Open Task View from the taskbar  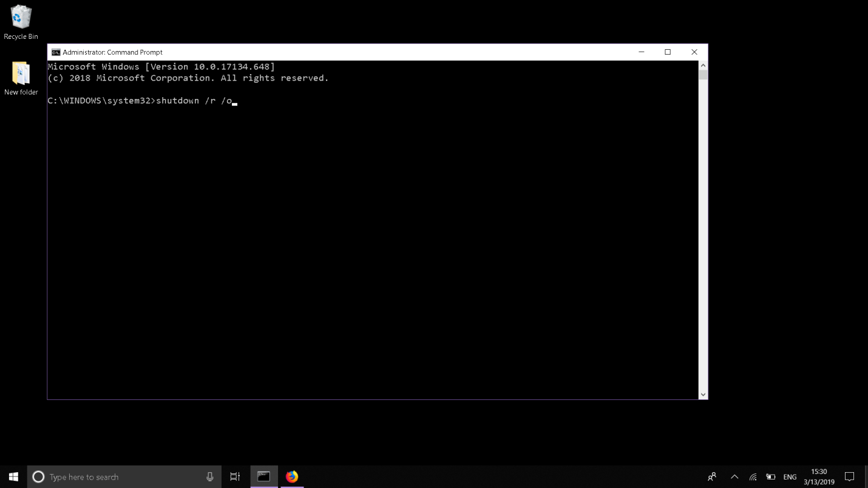(235, 477)
